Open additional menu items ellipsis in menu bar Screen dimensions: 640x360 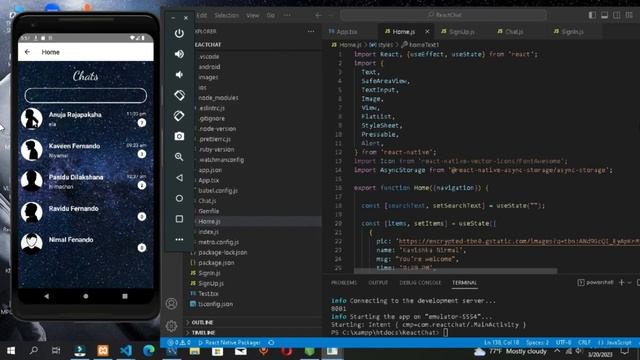tap(287, 15)
